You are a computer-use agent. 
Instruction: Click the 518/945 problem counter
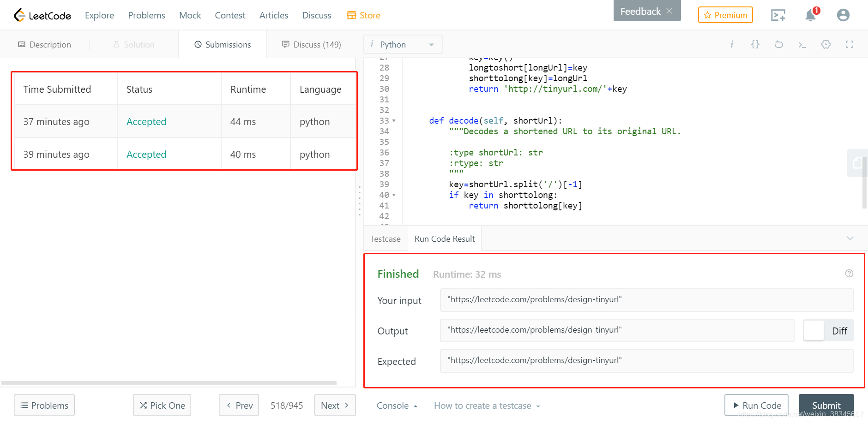click(287, 405)
